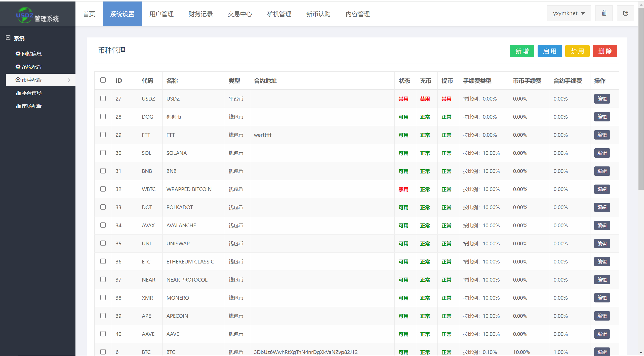Click 编辑 for the NEAR PROTOCOL row

(602, 280)
